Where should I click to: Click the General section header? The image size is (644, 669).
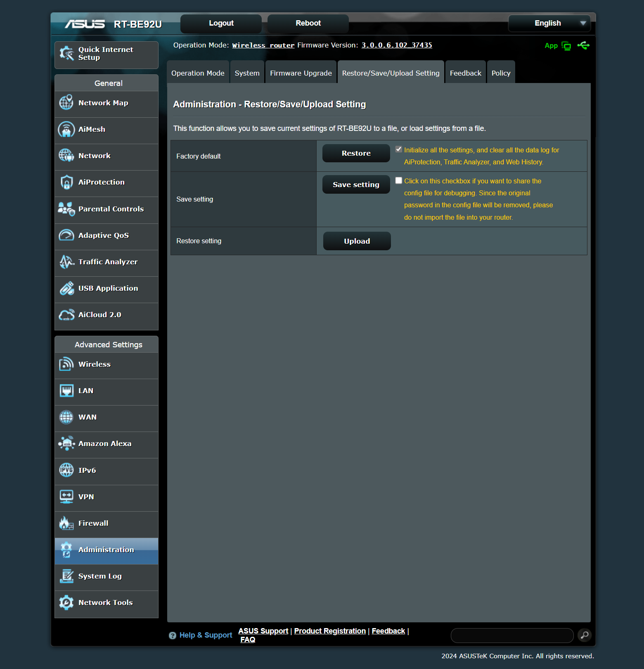pyautogui.click(x=107, y=83)
